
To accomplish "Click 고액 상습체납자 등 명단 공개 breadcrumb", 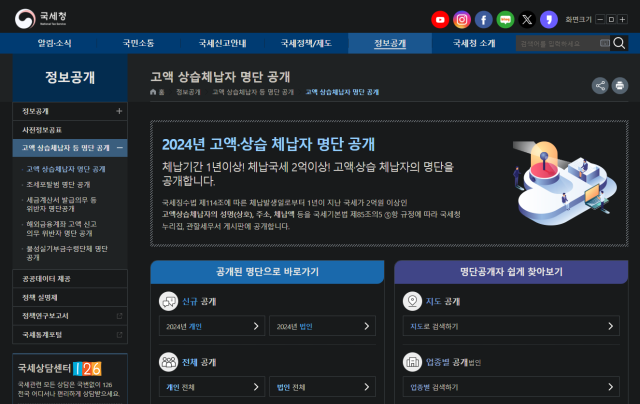I will (253, 92).
